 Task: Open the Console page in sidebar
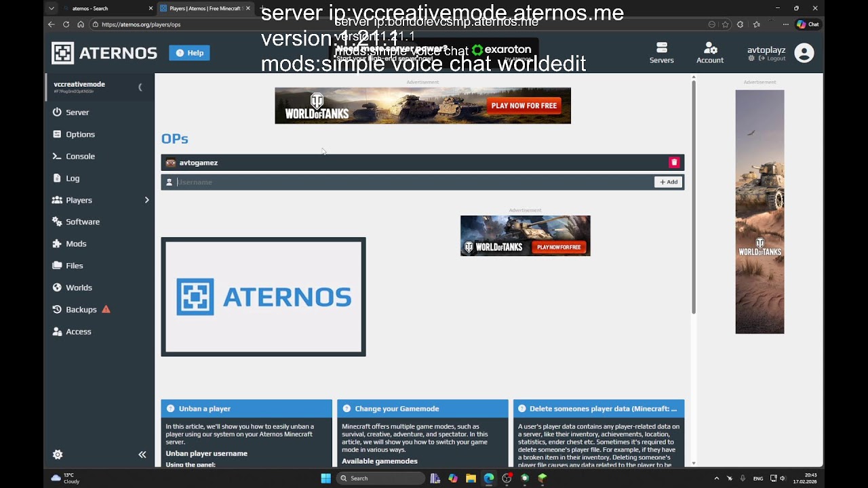pyautogui.click(x=80, y=156)
